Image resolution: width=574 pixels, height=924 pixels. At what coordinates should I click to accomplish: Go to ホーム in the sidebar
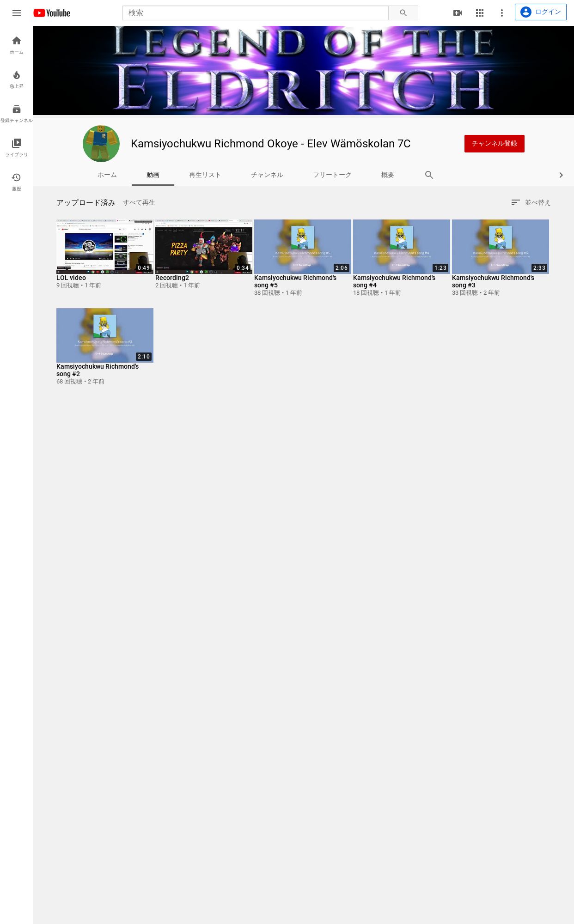[x=17, y=45]
